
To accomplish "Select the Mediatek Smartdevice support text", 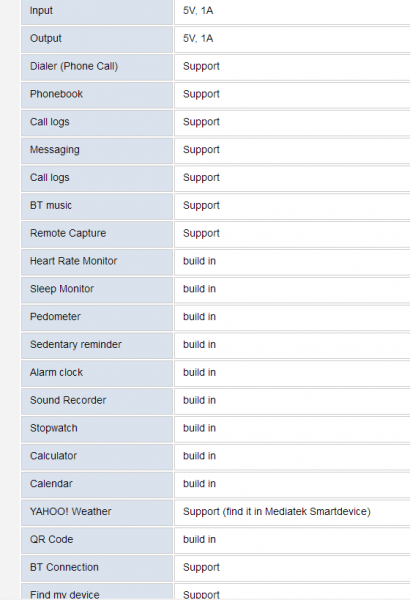I will (277, 512).
